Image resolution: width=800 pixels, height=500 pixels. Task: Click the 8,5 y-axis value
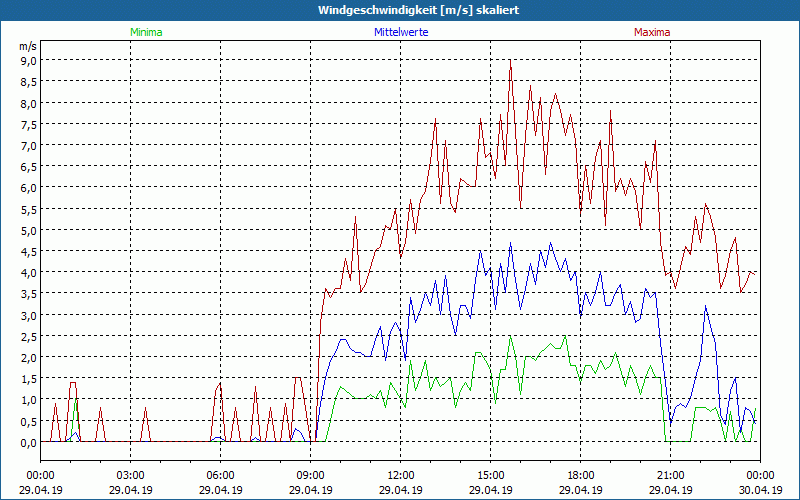click(29, 82)
